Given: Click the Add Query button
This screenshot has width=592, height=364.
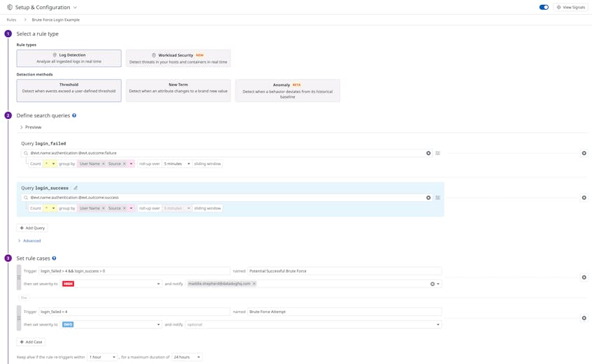Looking at the screenshot, I should coord(32,228).
